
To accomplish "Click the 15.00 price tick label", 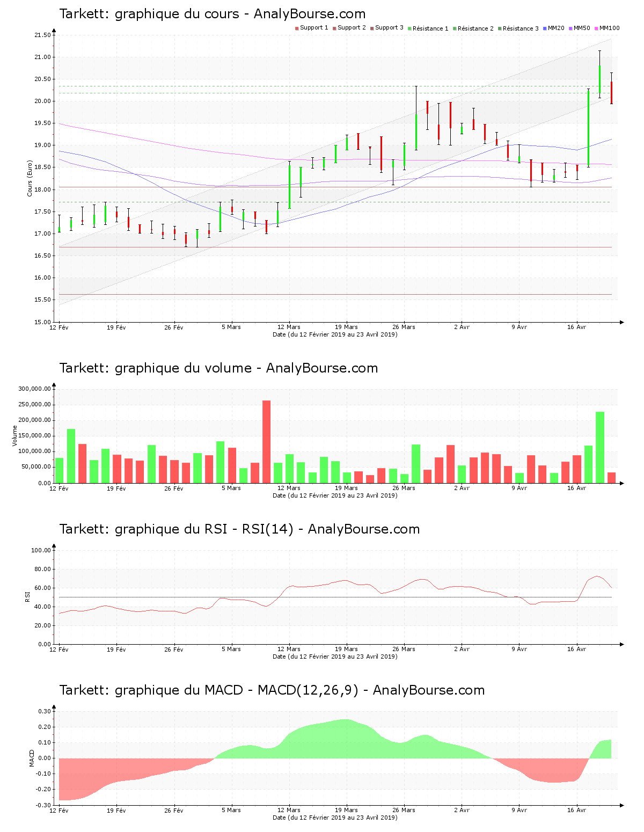I will [x=42, y=322].
